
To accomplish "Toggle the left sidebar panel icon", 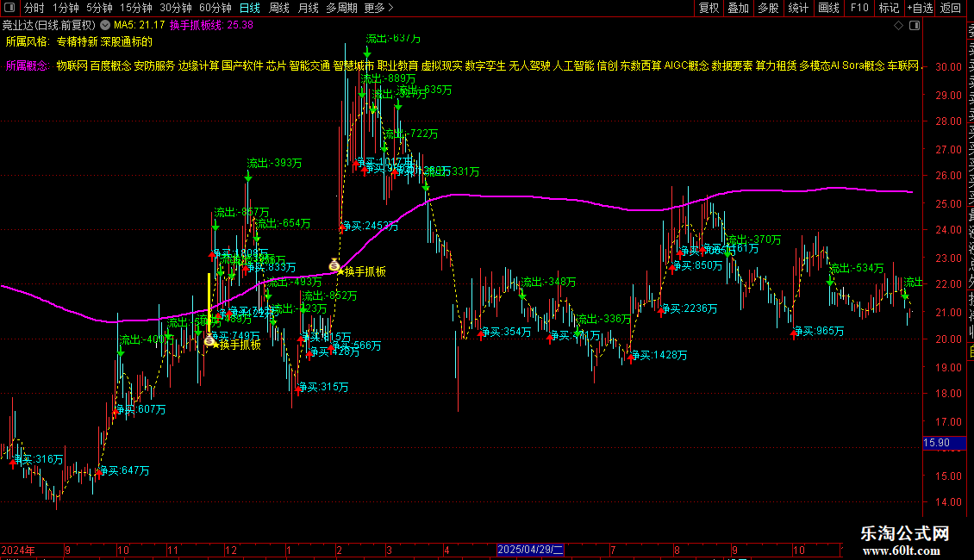I will point(9,8).
